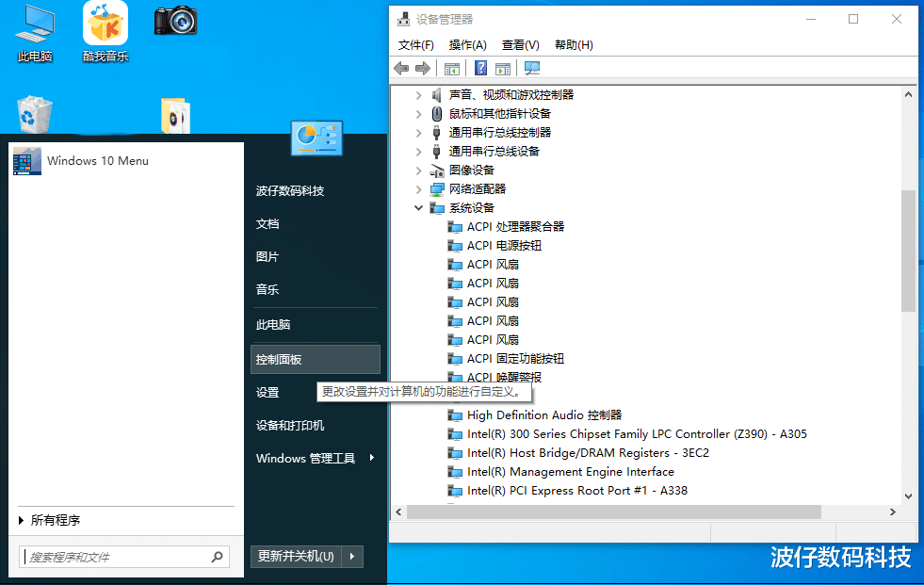This screenshot has height=585, width=924.
Task: Open the 操作(A) menu
Action: pos(467,45)
